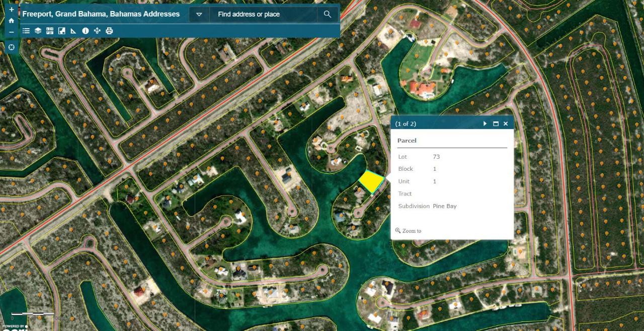644x331 pixels.
Task: Zoom in with the plus button
Action: [x=12, y=10]
